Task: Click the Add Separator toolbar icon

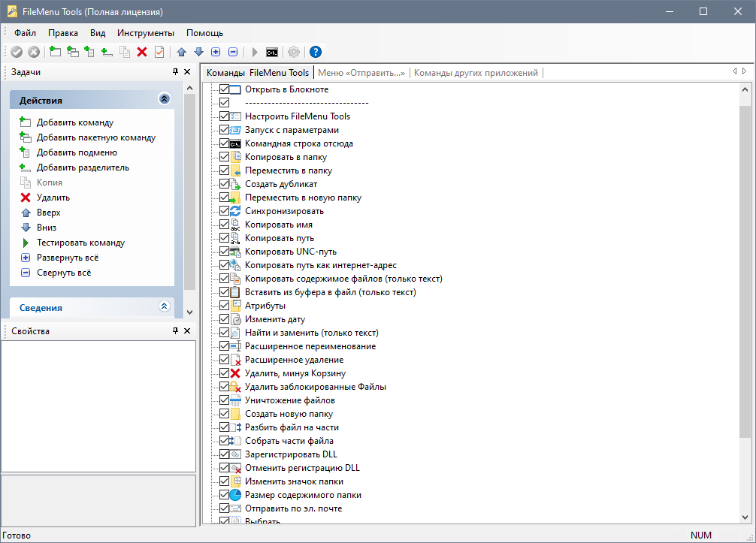Action: (x=107, y=52)
